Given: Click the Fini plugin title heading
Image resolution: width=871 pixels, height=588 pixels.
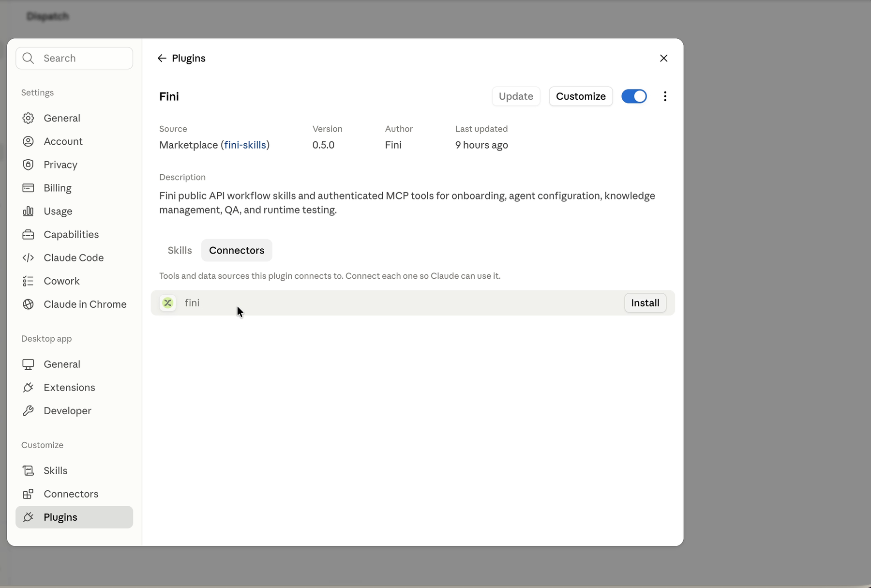Looking at the screenshot, I should [169, 96].
